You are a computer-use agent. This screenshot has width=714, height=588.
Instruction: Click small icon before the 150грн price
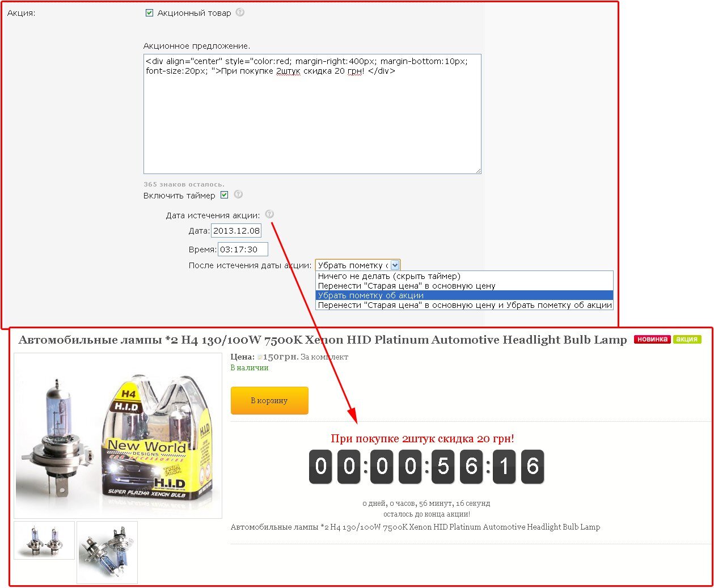tap(260, 357)
